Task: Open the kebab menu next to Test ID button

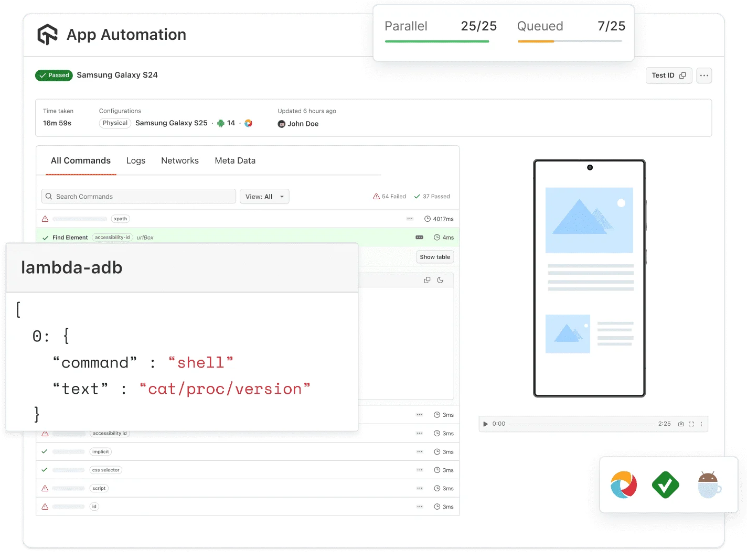Action: pyautogui.click(x=703, y=75)
